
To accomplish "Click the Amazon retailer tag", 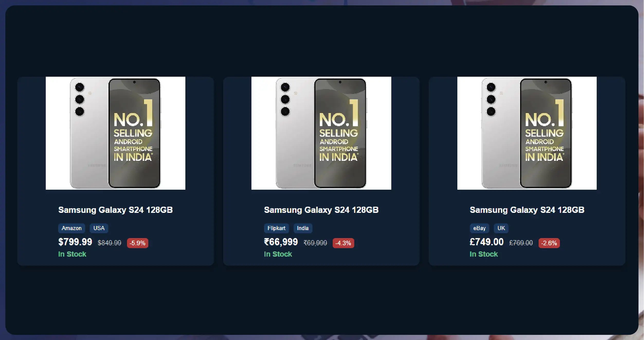I will point(71,228).
